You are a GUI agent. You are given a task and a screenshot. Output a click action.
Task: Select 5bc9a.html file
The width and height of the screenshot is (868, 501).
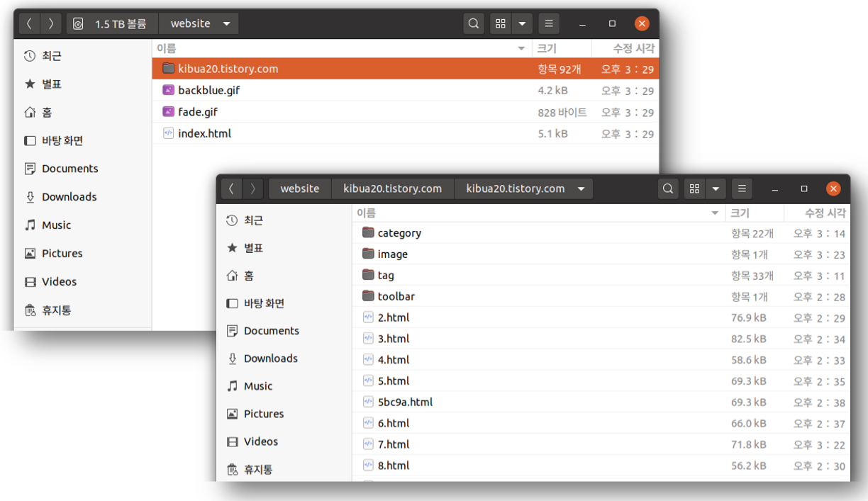[x=601, y=403]
